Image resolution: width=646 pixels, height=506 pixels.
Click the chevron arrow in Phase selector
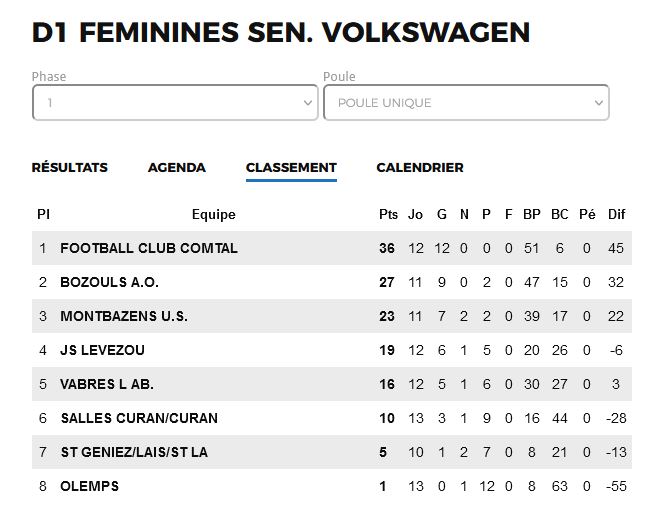coord(307,103)
